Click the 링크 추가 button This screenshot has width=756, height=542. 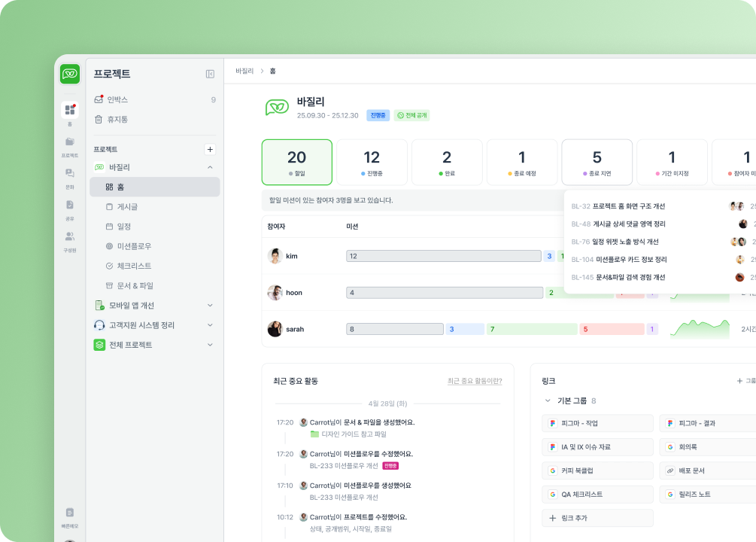(x=597, y=518)
